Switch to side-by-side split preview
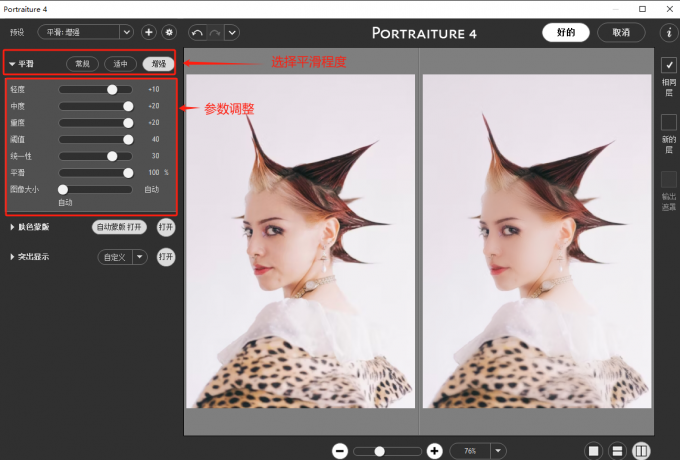This screenshot has width=680, height=460. (x=641, y=451)
